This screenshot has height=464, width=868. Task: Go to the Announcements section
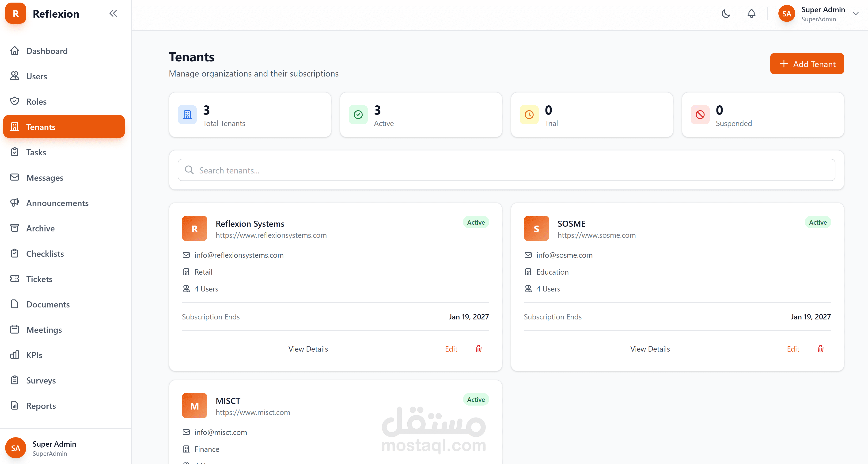pos(57,203)
